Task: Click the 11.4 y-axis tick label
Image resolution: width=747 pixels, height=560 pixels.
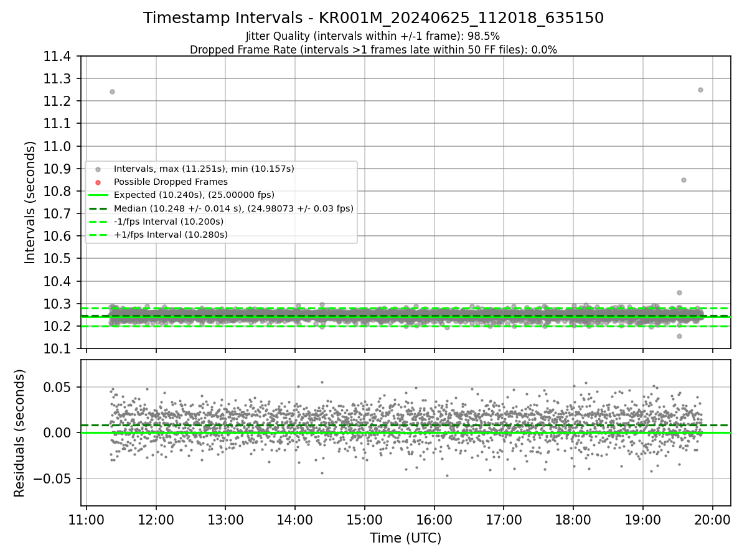Action: click(x=57, y=57)
